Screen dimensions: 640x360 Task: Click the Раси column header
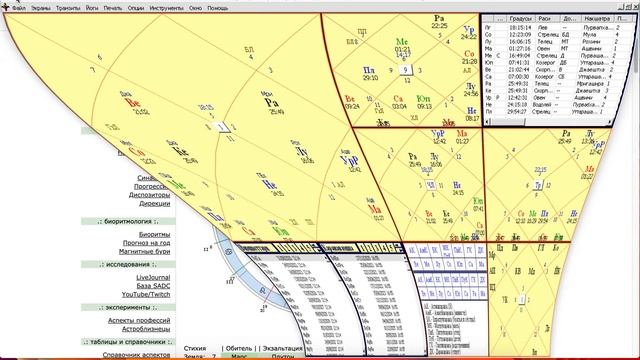tap(547, 19)
